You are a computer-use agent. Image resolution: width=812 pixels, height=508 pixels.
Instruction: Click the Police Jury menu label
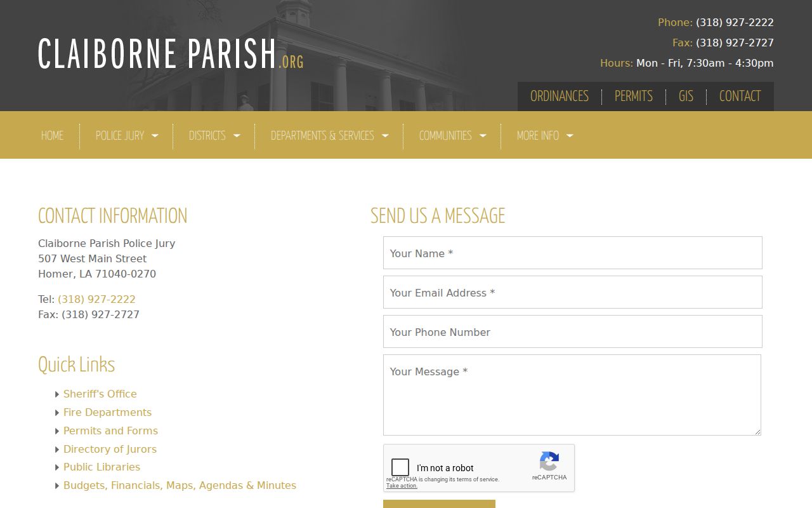[120, 136]
